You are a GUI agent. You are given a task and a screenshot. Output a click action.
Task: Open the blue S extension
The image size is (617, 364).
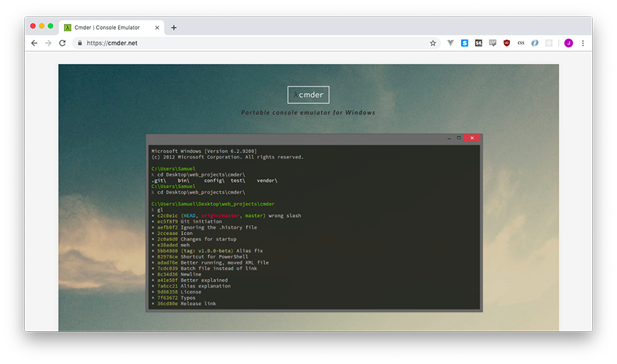coord(465,43)
